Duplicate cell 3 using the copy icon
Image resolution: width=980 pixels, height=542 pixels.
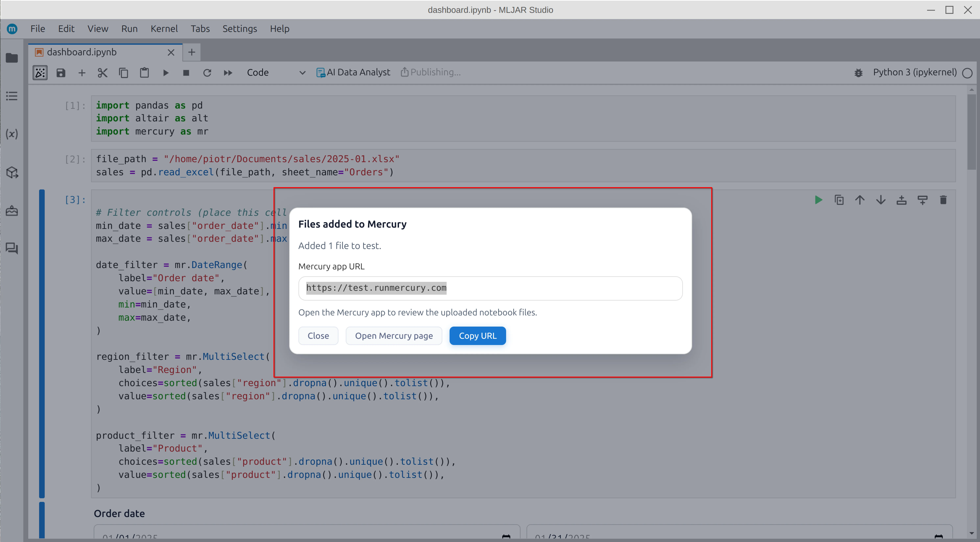[x=839, y=200]
